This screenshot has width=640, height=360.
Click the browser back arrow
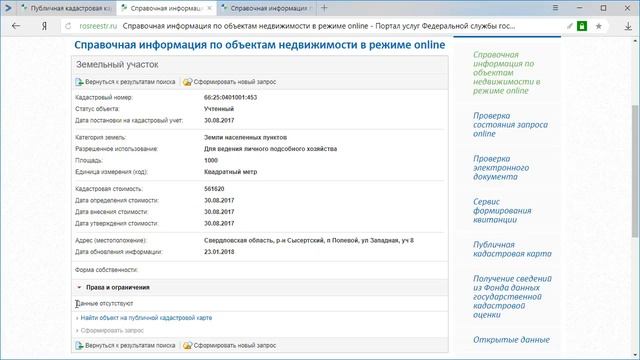click(x=16, y=26)
